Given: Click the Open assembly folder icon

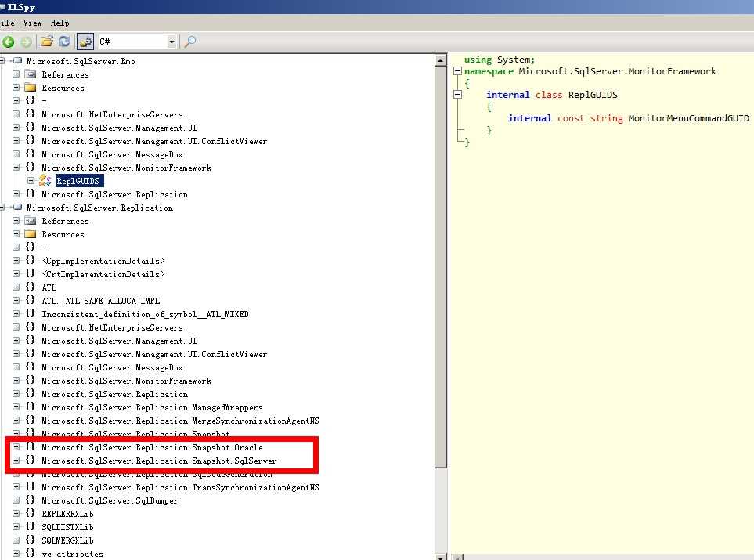Looking at the screenshot, I should [47, 42].
